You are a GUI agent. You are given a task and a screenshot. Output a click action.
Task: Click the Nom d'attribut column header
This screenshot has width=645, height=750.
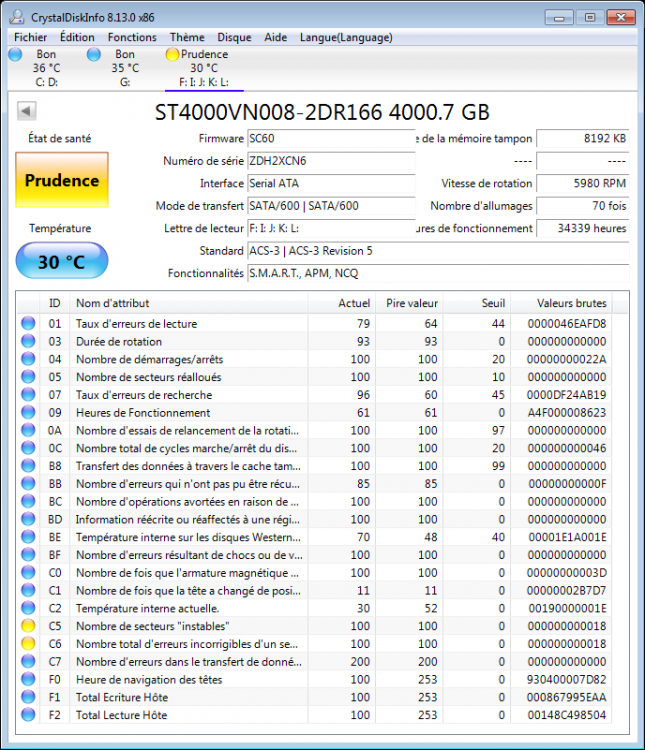coord(189,303)
